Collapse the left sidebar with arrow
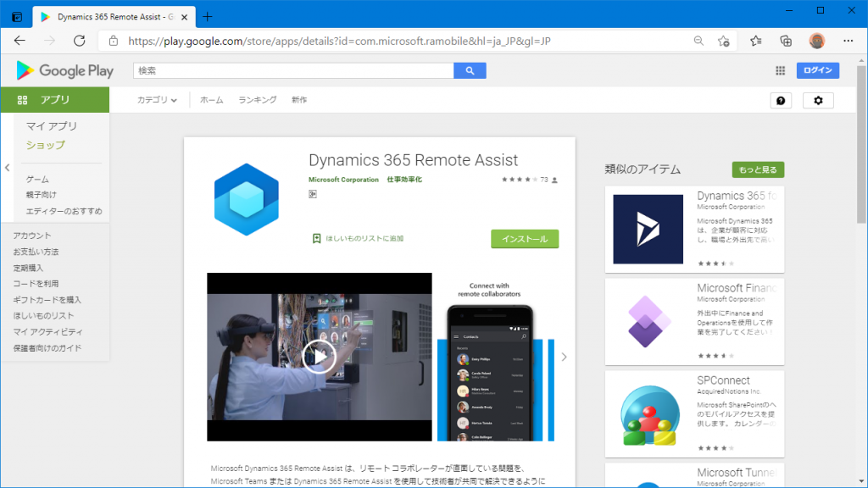Image resolution: width=868 pixels, height=488 pixels. click(7, 168)
